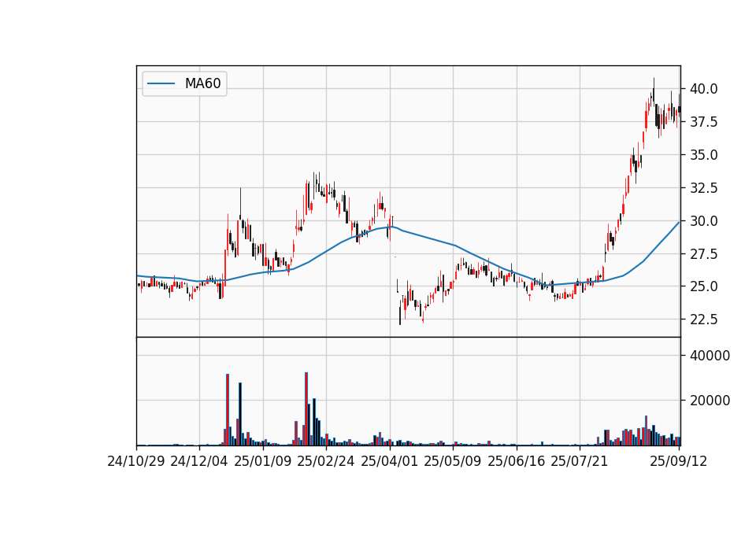Click the 22.5 price axis label
The height and width of the screenshot is (543, 756).
point(703,320)
